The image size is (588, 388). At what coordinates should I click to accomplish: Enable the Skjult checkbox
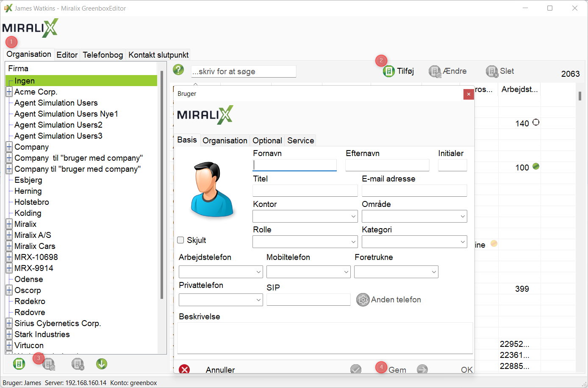pos(180,240)
